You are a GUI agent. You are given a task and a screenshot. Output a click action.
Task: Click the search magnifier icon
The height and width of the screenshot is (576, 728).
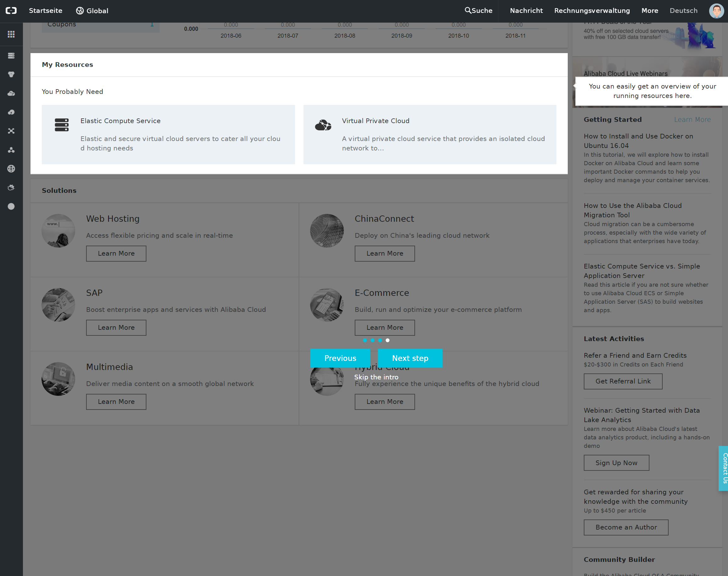(468, 10)
